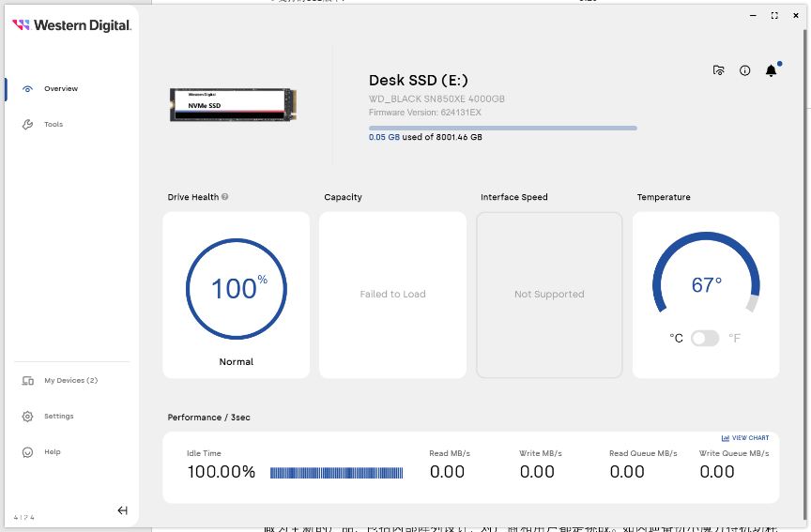Click 'Idle Time' value 100.00%
Screen dimensions: 811x532
pos(222,472)
